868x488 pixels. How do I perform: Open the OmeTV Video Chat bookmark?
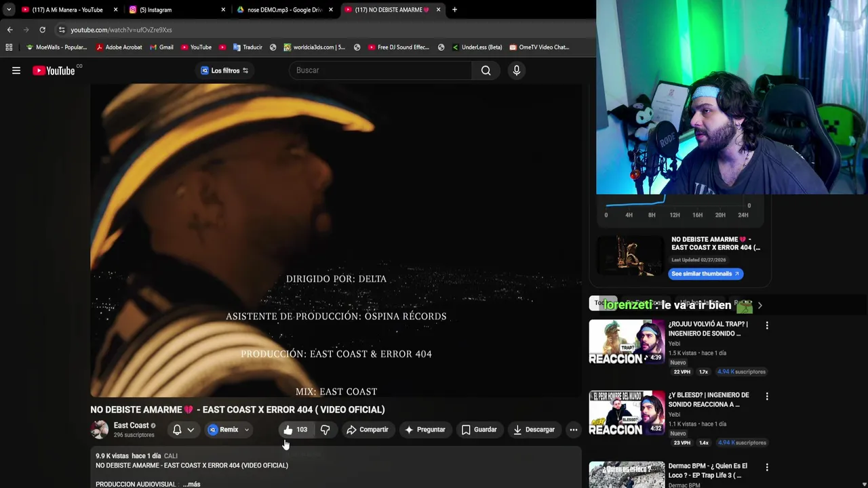(x=540, y=47)
